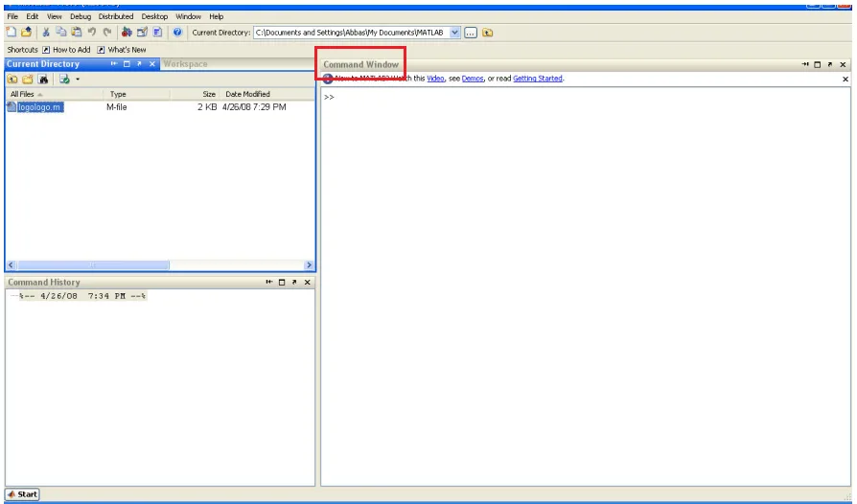Click the What's New shortcut
The width and height of the screenshot is (857, 504).
[x=122, y=50]
